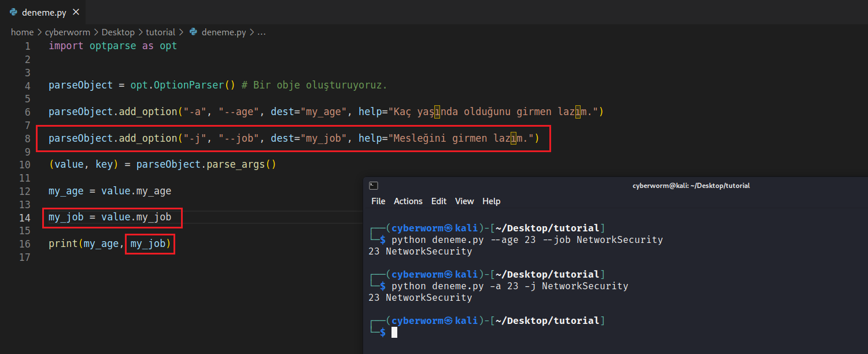868x354 pixels.
Task: Click the terminal cursor at the empty prompt
Action: tap(394, 332)
